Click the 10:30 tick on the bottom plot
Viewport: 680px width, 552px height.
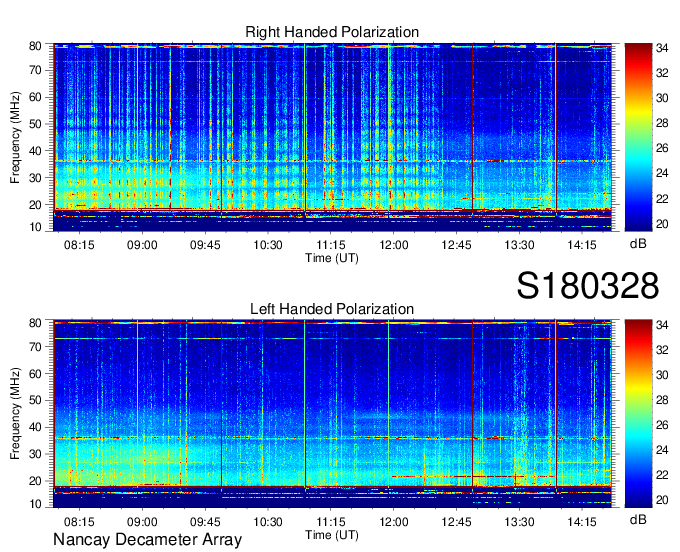[x=268, y=522]
